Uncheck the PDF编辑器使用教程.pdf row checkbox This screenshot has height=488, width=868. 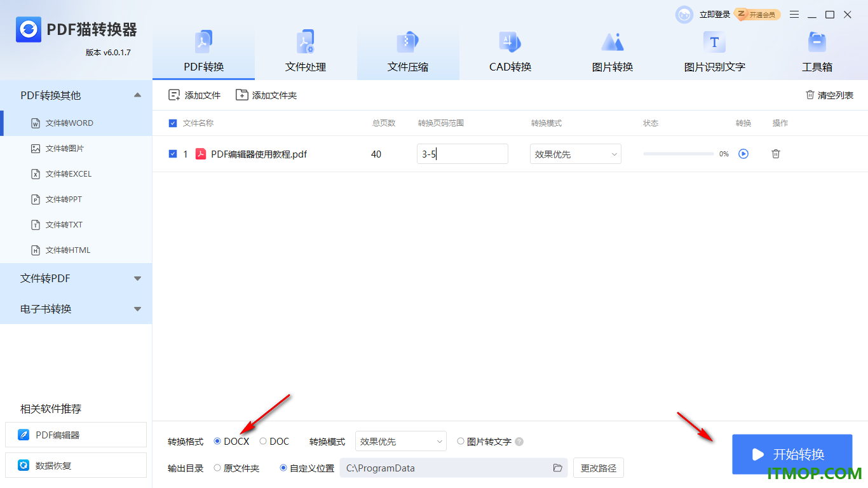click(173, 154)
